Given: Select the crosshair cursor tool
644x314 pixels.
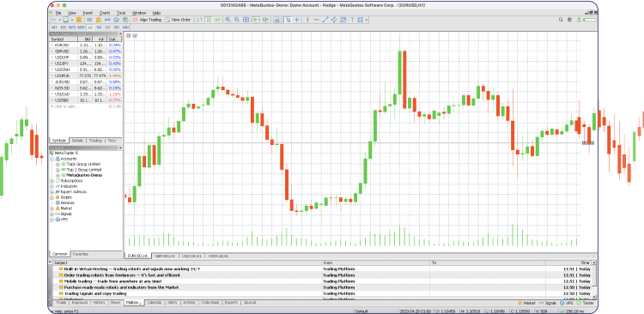Looking at the screenshot, I should click(297, 20).
